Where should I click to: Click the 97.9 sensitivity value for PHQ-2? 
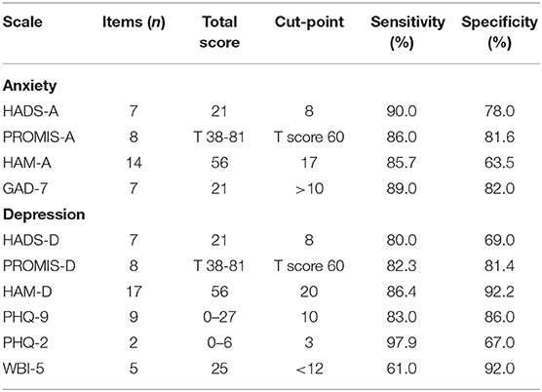(402, 343)
